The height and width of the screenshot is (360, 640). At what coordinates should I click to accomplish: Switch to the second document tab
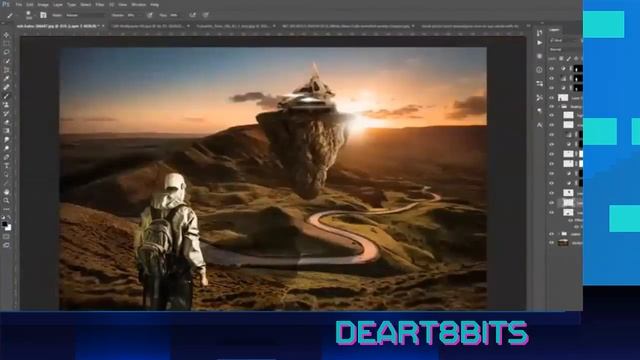148,26
